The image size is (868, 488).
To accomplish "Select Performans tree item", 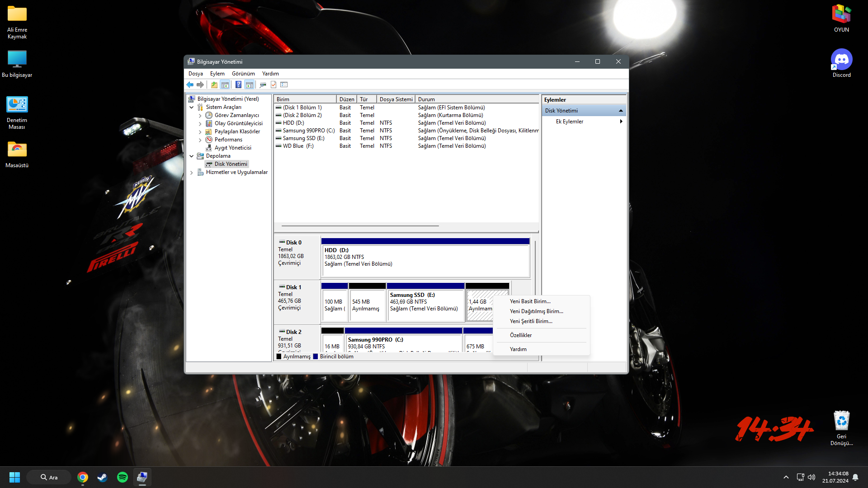I will [228, 140].
